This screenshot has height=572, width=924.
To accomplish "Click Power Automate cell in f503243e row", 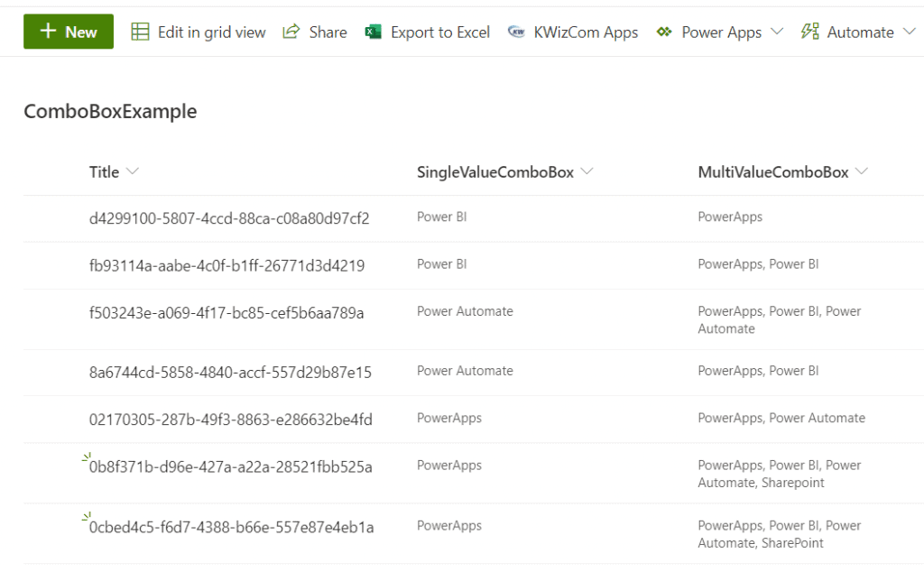I will (465, 311).
